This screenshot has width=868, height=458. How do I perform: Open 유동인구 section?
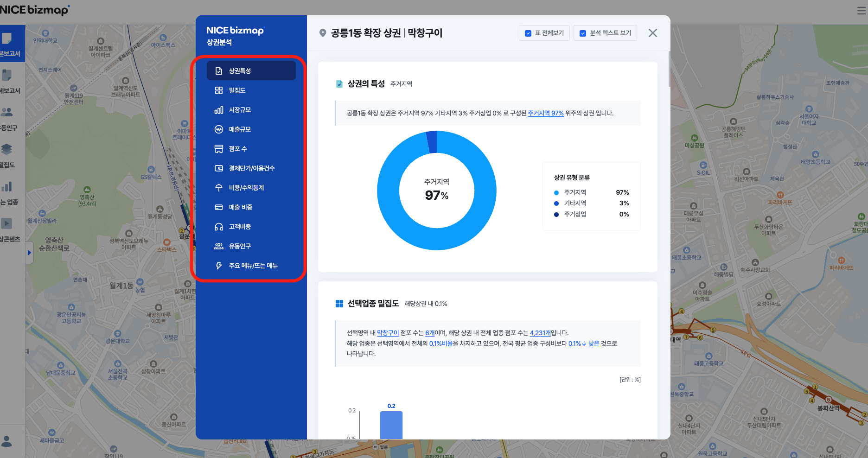click(x=251, y=246)
